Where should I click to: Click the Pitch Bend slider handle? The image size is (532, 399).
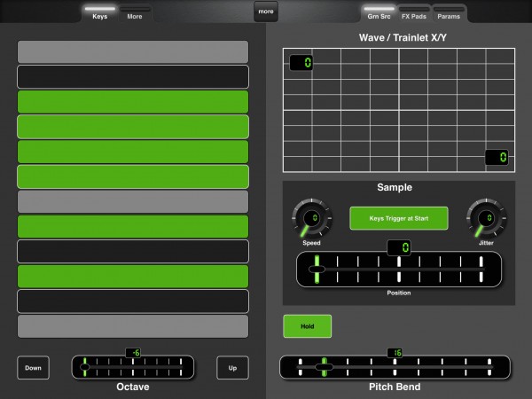coord(324,367)
